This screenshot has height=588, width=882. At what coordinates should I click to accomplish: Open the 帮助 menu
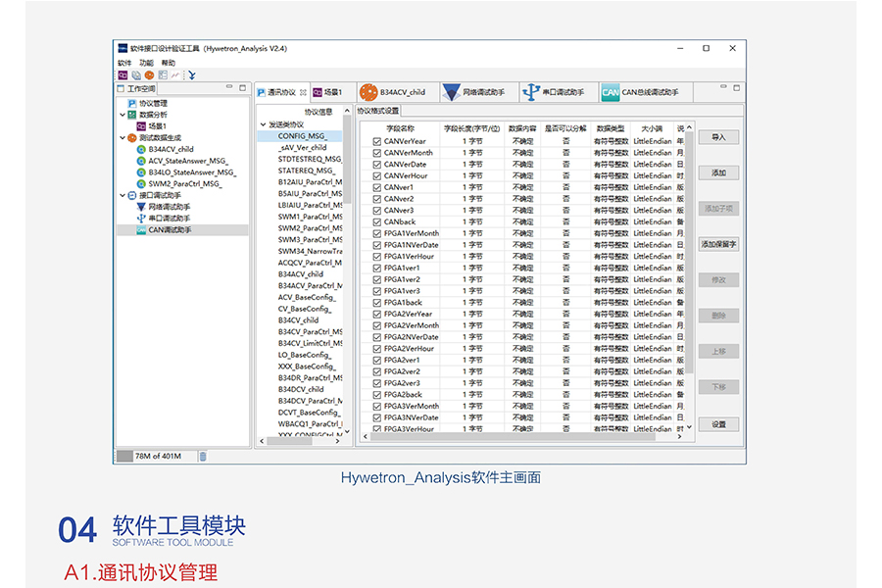(169, 63)
